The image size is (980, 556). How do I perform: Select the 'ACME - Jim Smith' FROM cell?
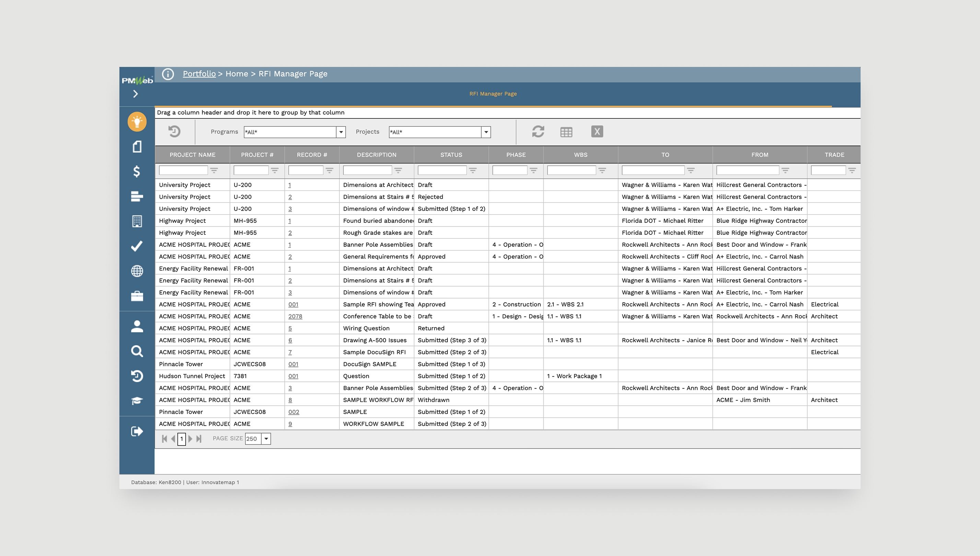pos(760,400)
